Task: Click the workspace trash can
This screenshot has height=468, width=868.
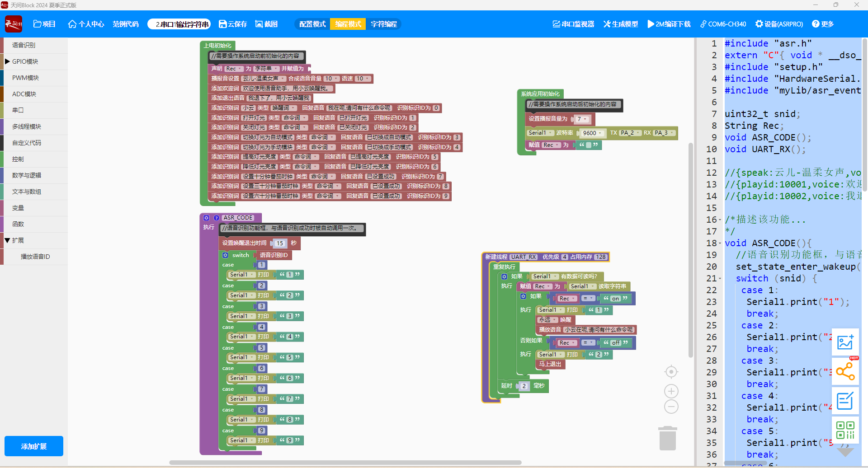Action: [667, 438]
